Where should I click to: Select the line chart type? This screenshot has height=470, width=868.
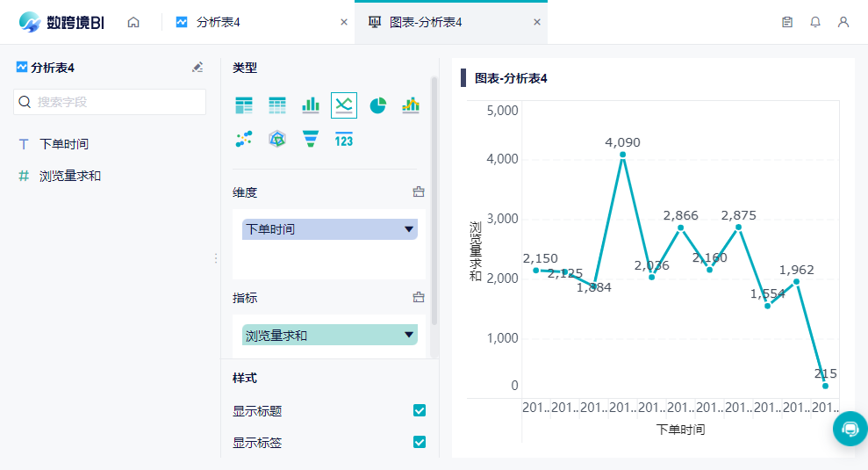(344, 105)
